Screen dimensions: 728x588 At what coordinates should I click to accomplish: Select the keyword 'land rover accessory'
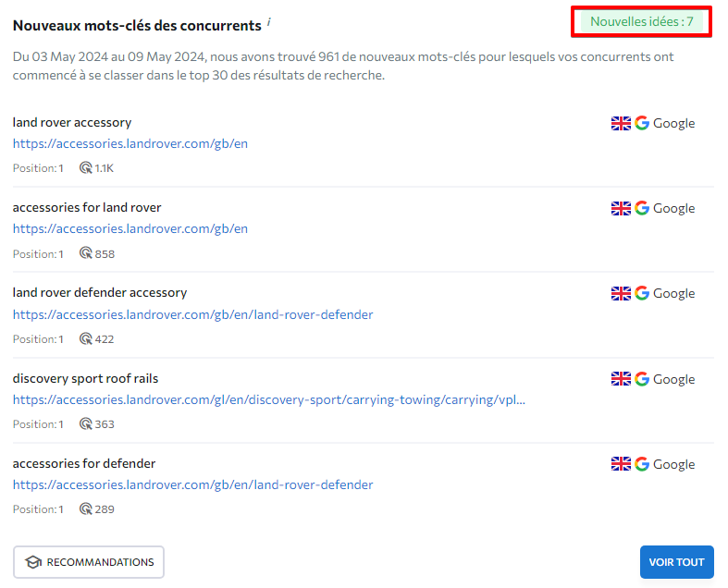coord(72,123)
